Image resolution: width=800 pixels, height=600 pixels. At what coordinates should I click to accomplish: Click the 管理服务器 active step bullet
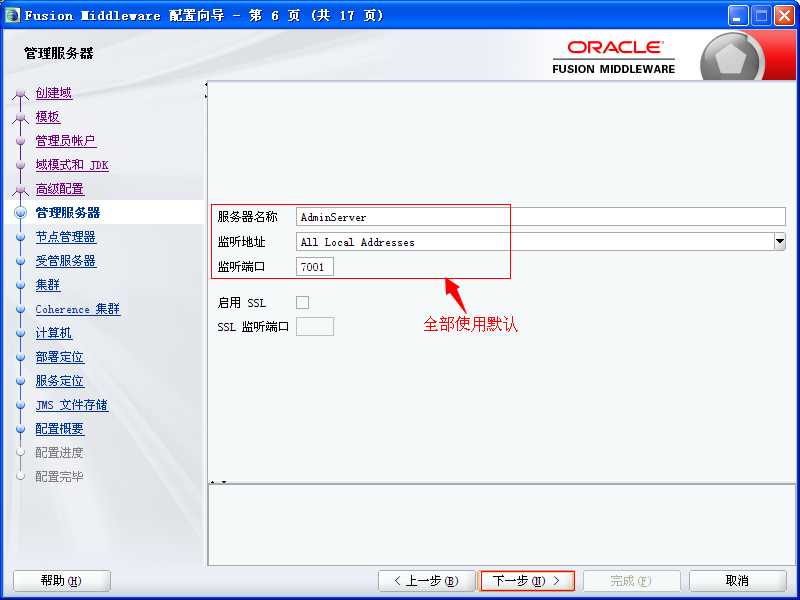click(21, 213)
